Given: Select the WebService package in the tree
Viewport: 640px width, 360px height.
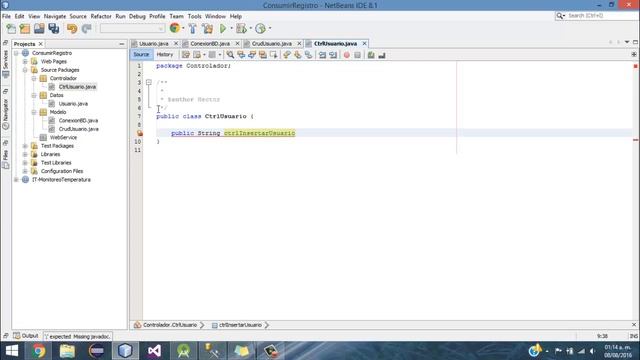Looking at the screenshot, I should point(63,138).
